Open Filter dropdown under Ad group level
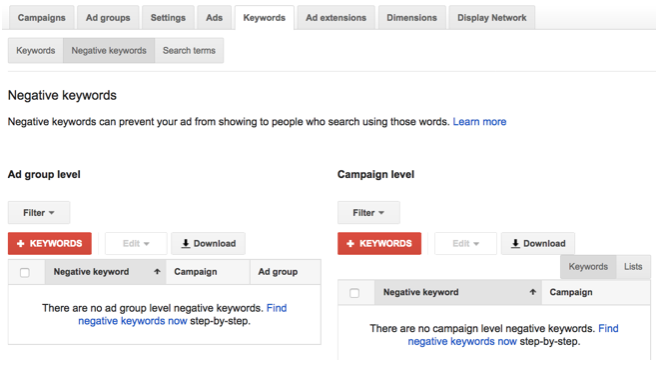Screen dimensions: 660x365 [39, 213]
